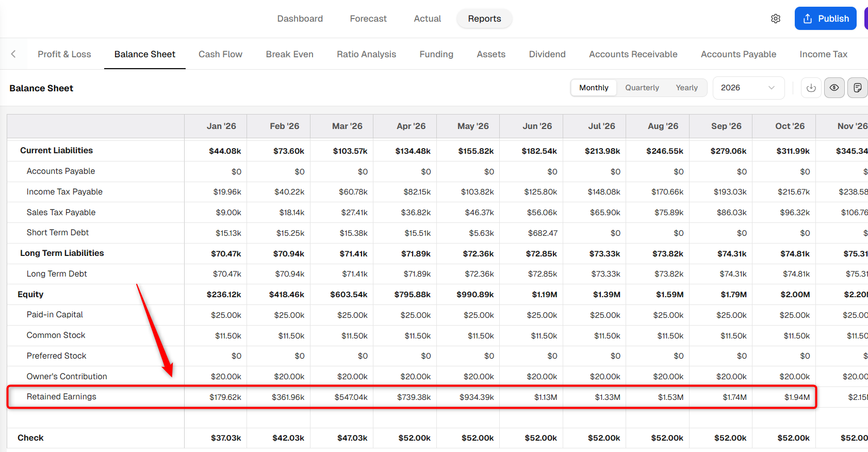Image resolution: width=868 pixels, height=452 pixels.
Task: Select the Accounts Receivable tab
Action: tap(633, 54)
